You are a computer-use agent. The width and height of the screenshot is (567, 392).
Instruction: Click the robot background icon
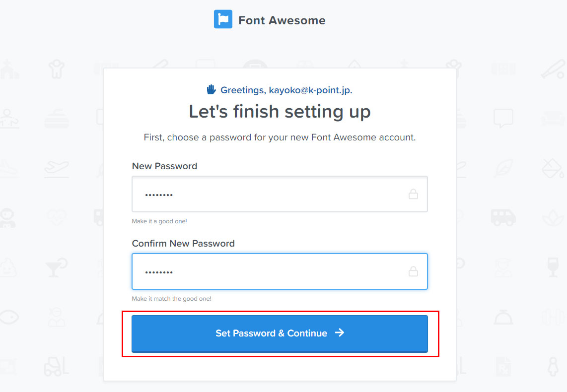pos(8,217)
